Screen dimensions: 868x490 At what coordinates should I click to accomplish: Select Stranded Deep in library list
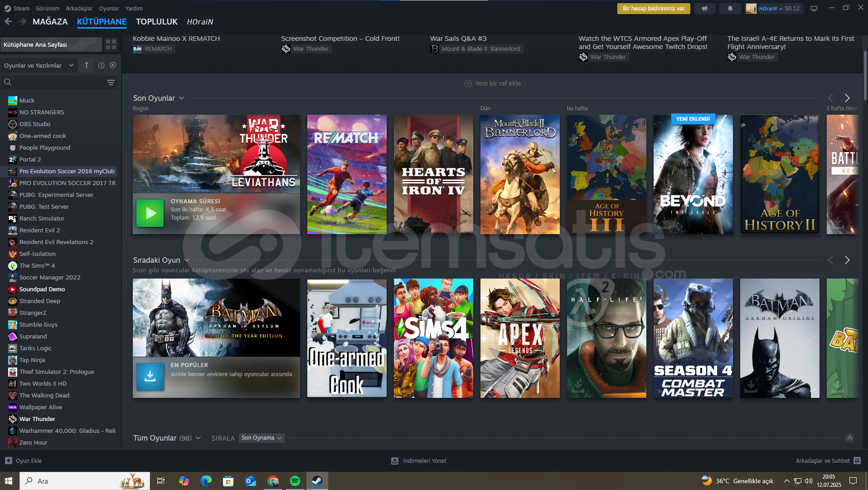pyautogui.click(x=39, y=301)
